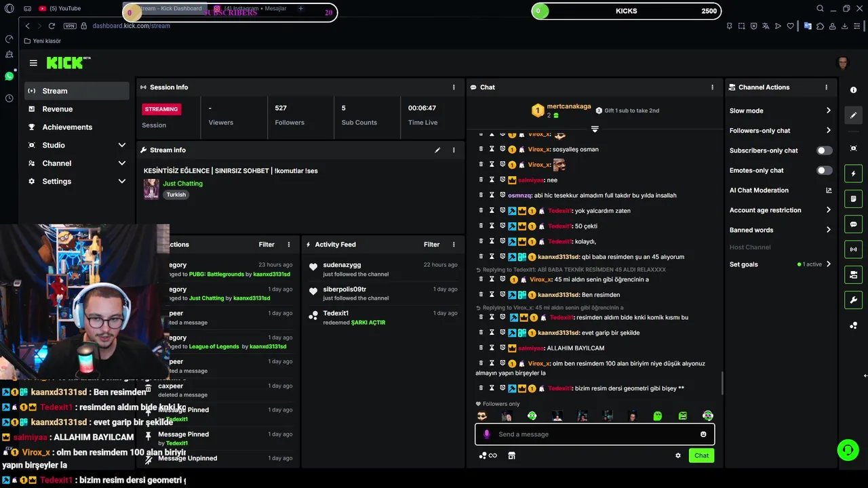
Task: Open Slow mode options
Action: pyautogui.click(x=780, y=110)
